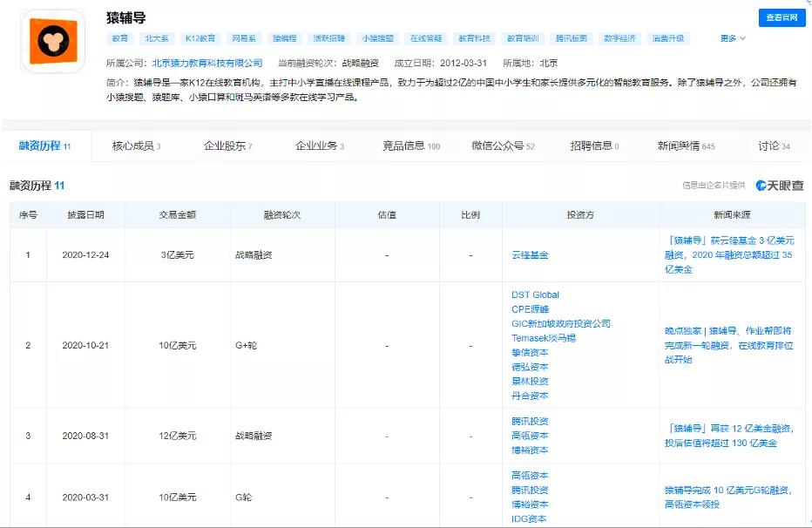Viewport: 812px width, 528px height.
Task: Open 腾讯投资 link in row 3
Action: click(530, 422)
